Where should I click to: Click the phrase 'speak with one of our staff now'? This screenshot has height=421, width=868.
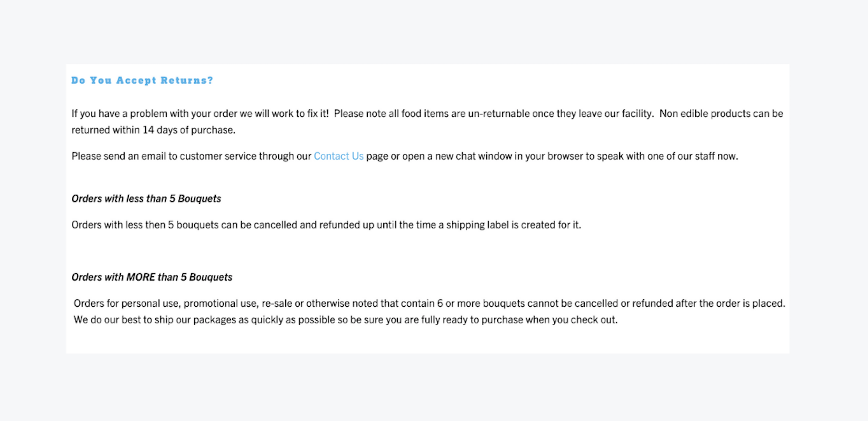[x=667, y=156]
